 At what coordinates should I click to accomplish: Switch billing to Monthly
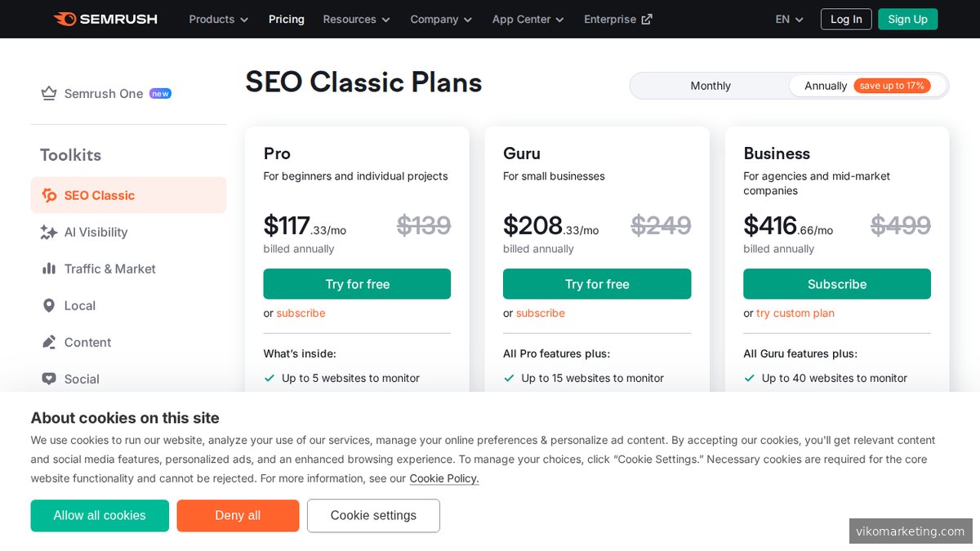tap(710, 86)
